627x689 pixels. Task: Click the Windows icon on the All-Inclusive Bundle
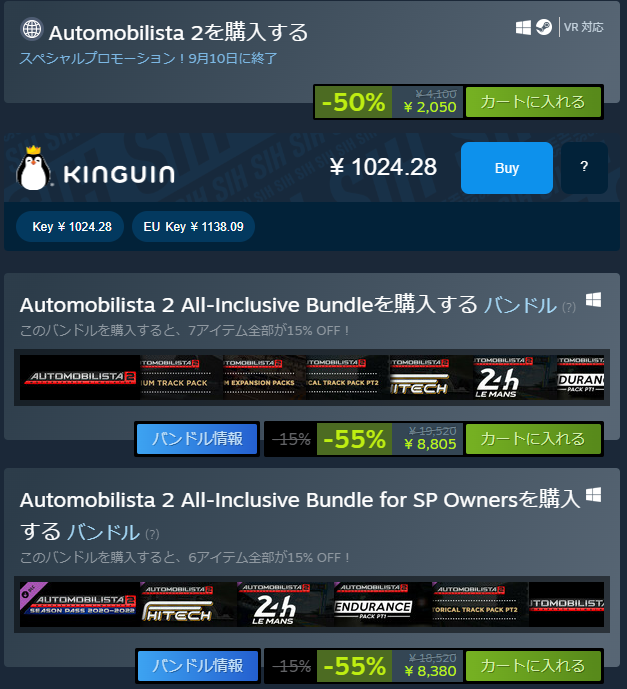(593, 300)
